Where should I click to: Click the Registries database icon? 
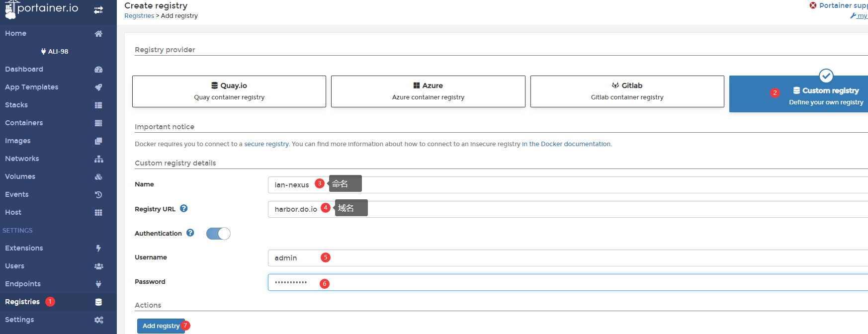pyautogui.click(x=98, y=302)
